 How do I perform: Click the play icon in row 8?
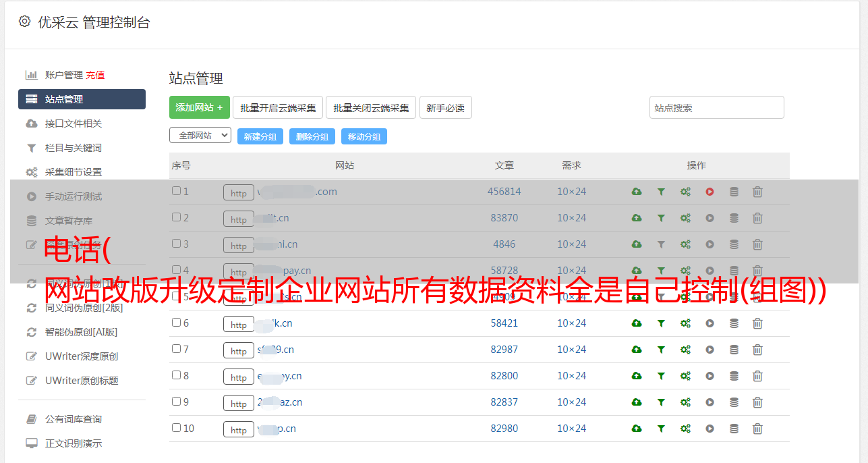[x=710, y=376]
